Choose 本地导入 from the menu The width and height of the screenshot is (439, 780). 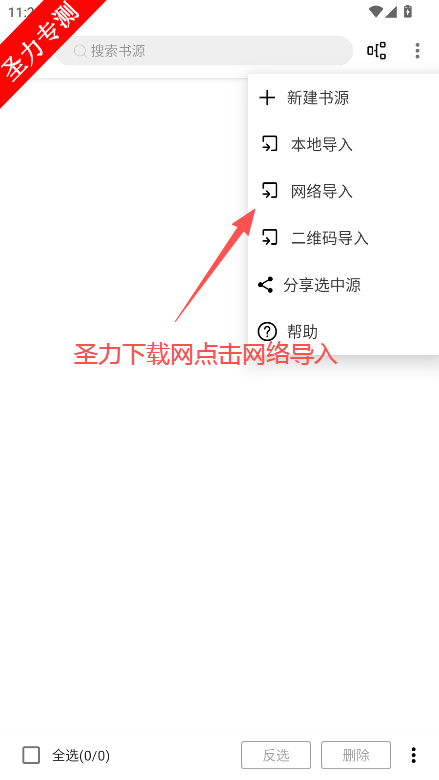point(344,144)
